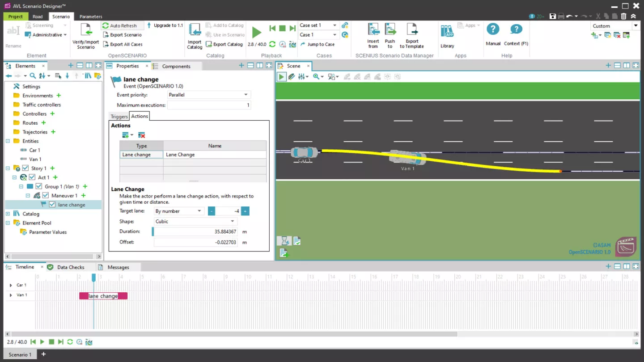Open Context (F1) help
This screenshot has height=362, width=644.
click(516, 29)
